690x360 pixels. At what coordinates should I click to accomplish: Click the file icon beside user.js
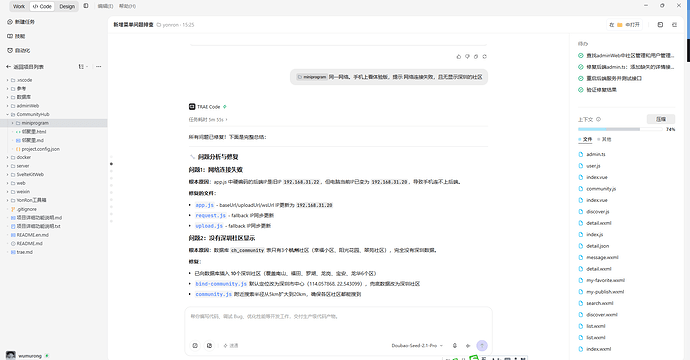(x=581, y=166)
